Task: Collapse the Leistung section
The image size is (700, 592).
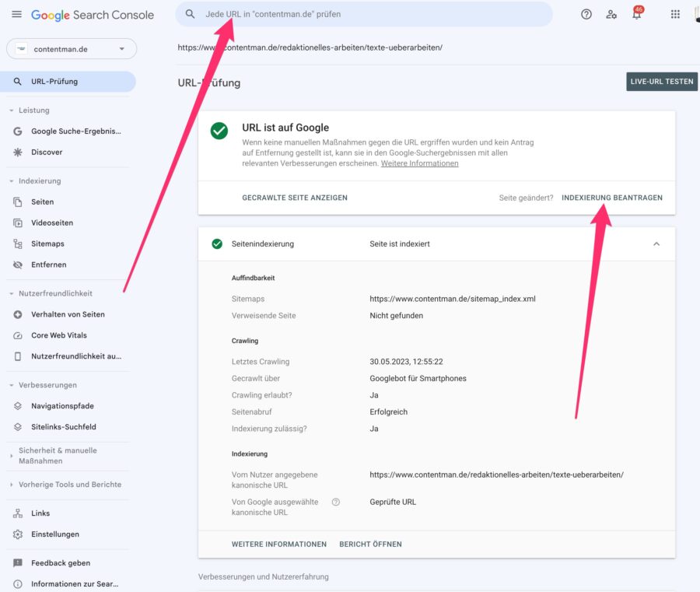Action: (x=11, y=110)
